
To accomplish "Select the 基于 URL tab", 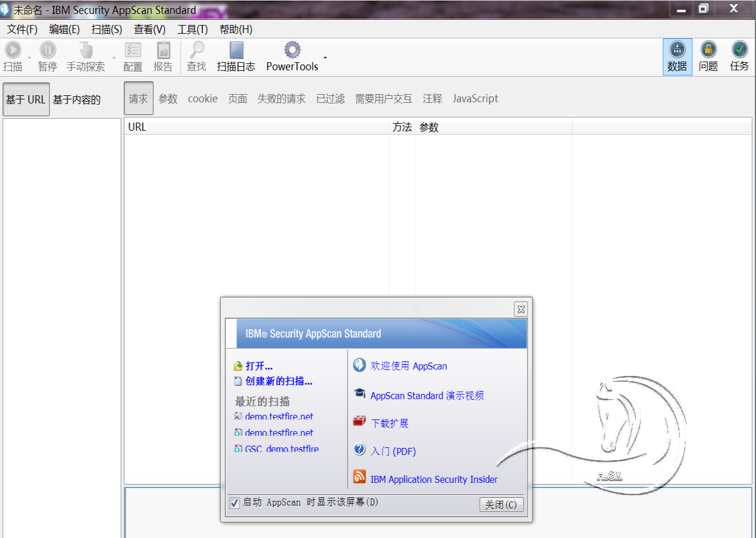I will coord(26,99).
